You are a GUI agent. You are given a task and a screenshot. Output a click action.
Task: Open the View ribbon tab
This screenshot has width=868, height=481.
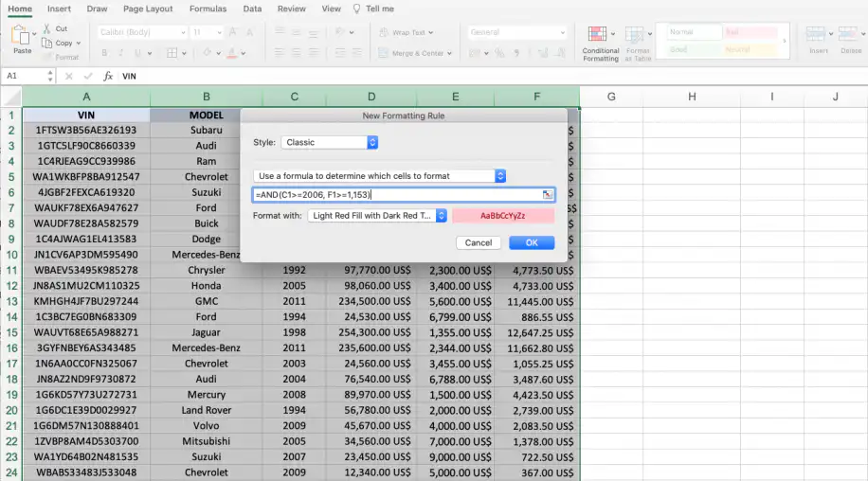[x=331, y=9]
